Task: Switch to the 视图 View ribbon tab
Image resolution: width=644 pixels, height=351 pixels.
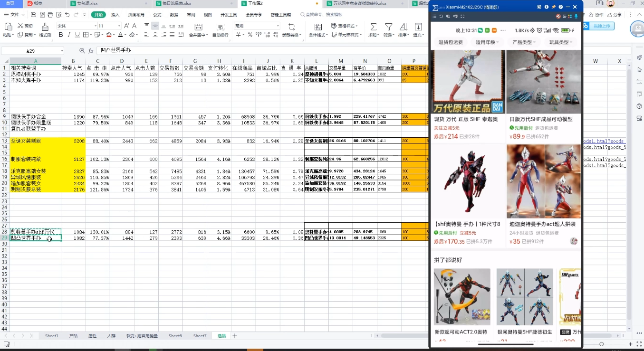Action: [208, 15]
